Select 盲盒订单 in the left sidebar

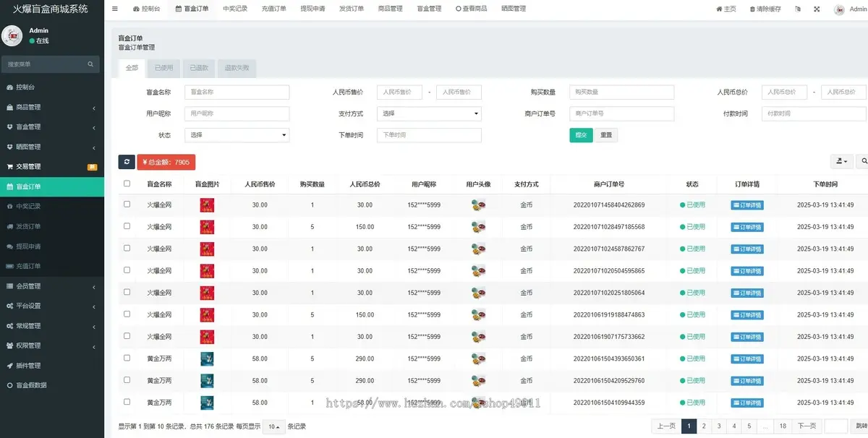pyautogui.click(x=52, y=186)
